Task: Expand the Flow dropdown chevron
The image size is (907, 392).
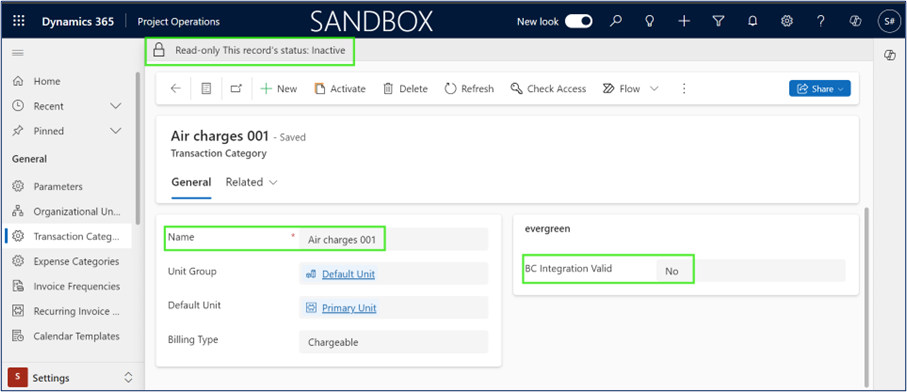Action: coord(654,88)
